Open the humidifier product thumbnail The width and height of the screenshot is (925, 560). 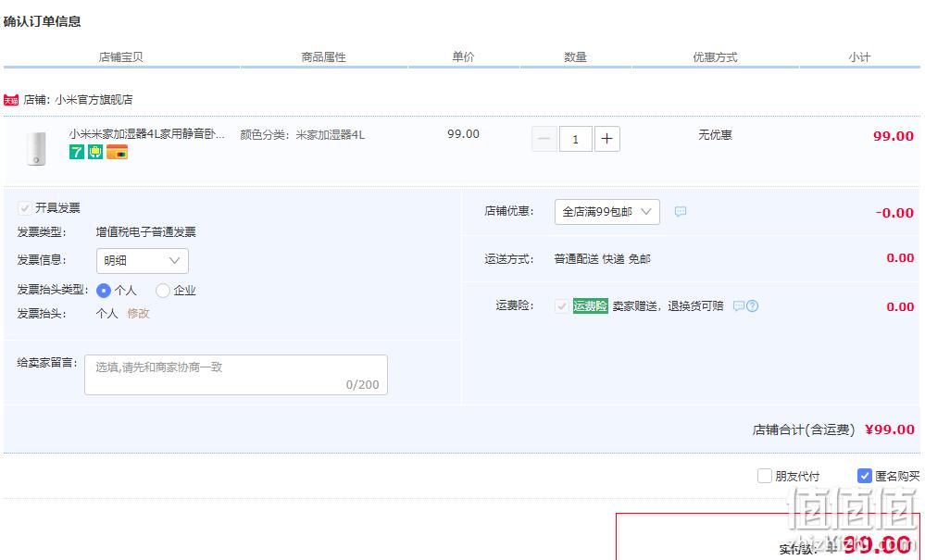point(36,148)
